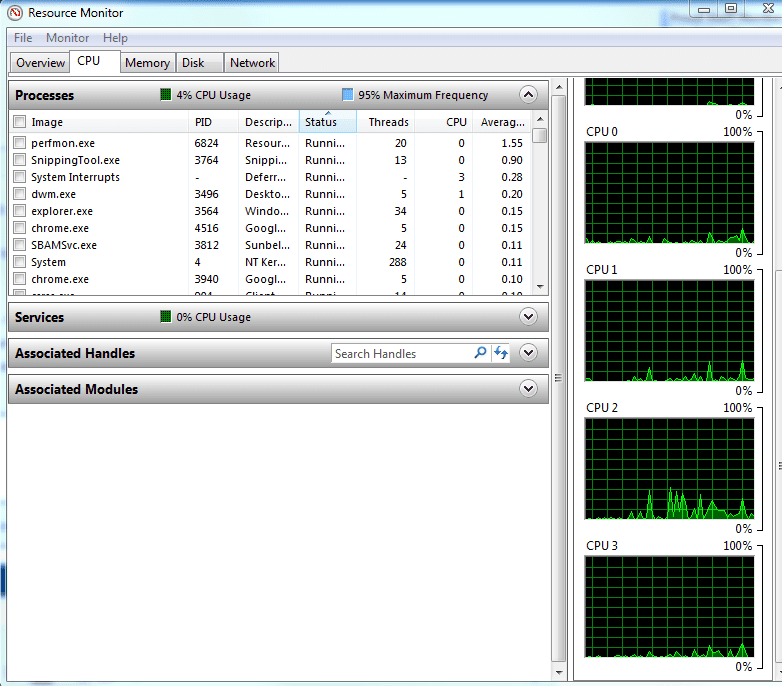This screenshot has width=782, height=686.
Task: Click the green CPU Usage indicator in Processes
Action: coord(166,94)
